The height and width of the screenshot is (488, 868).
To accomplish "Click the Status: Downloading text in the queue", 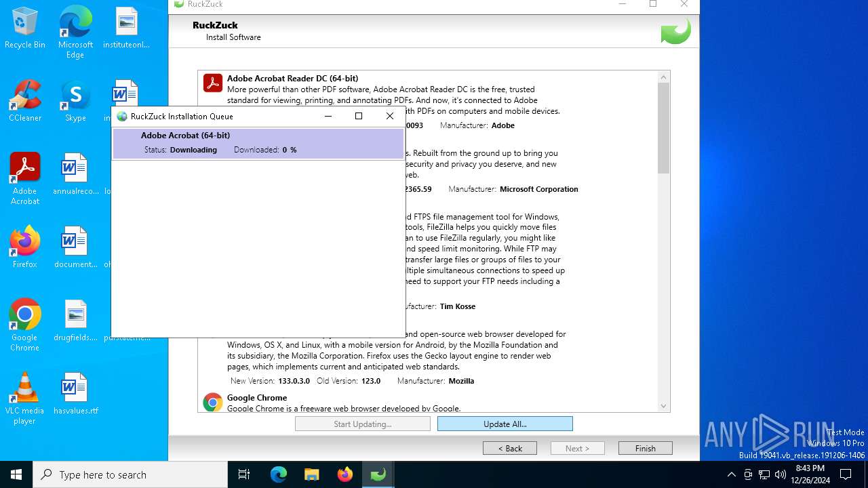I will (x=180, y=150).
